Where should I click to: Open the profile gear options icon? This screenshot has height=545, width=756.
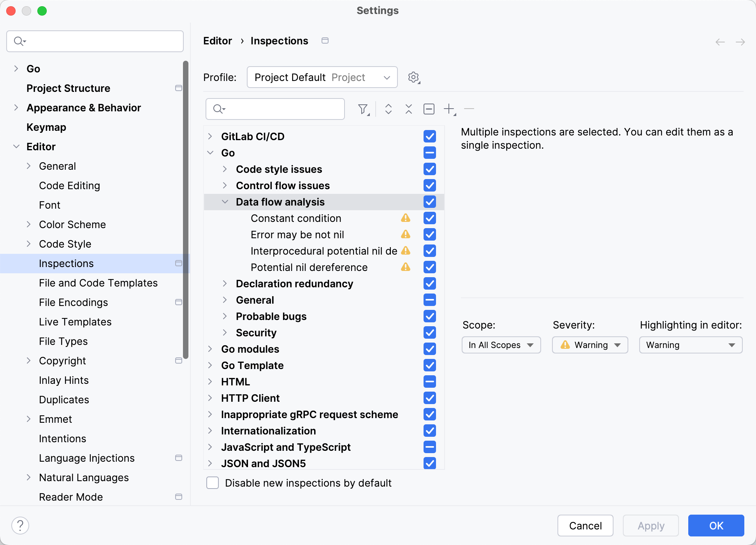click(413, 77)
